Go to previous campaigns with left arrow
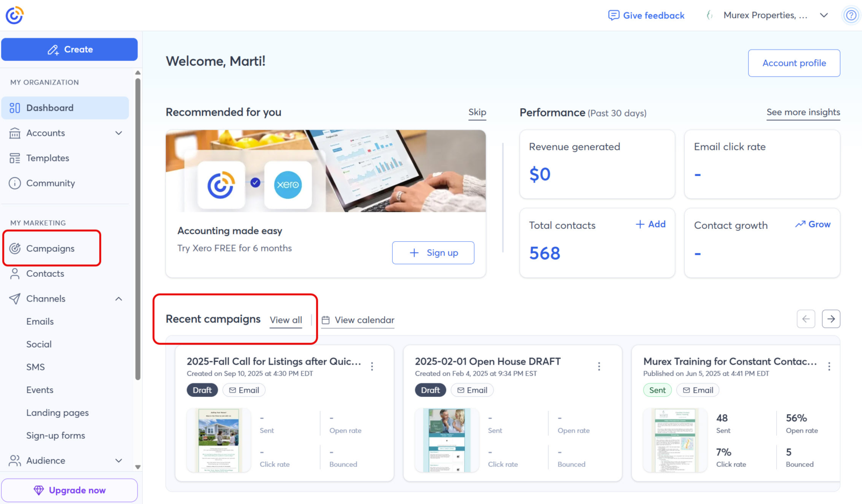Viewport: 862px width, 504px height. [806, 319]
